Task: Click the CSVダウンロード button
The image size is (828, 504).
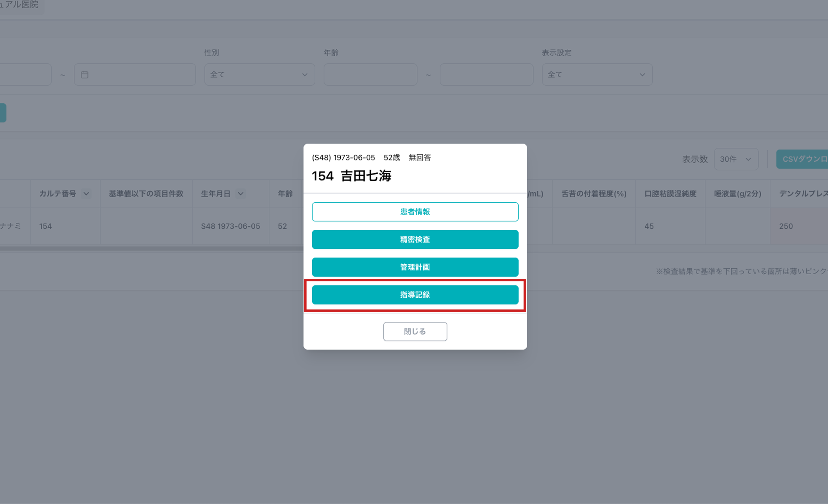Action: [x=802, y=159]
